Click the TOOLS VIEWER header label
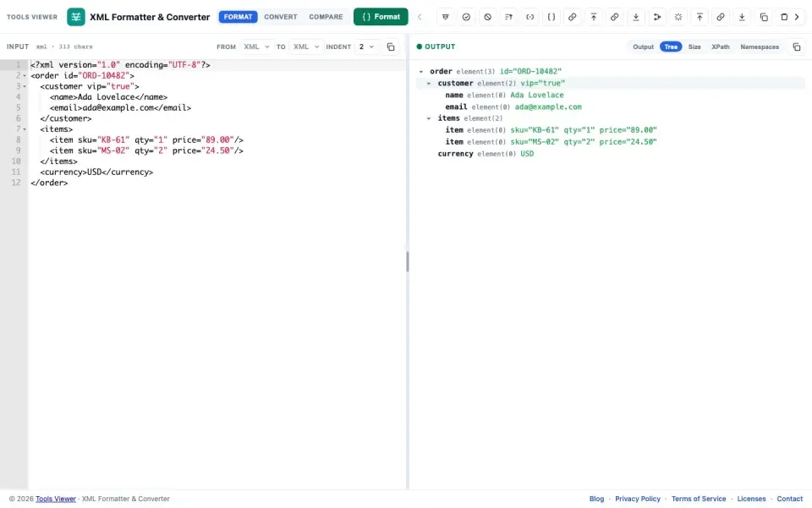This screenshot has width=812, height=508. tap(32, 17)
